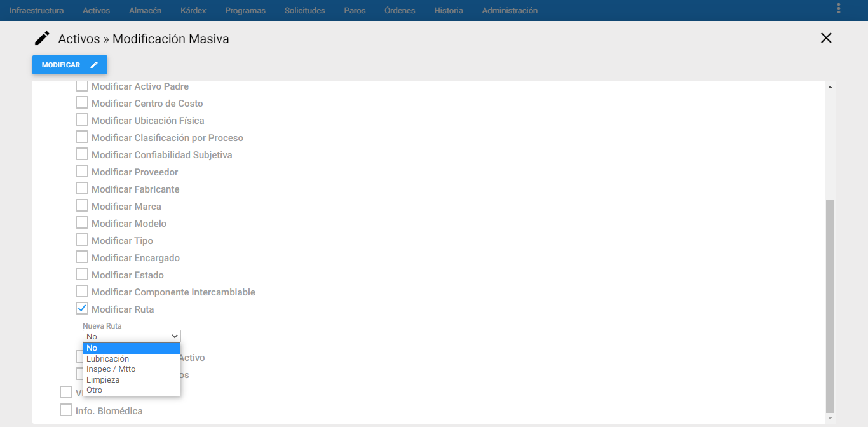
Task: Check Modificar Marca
Action: [82, 206]
